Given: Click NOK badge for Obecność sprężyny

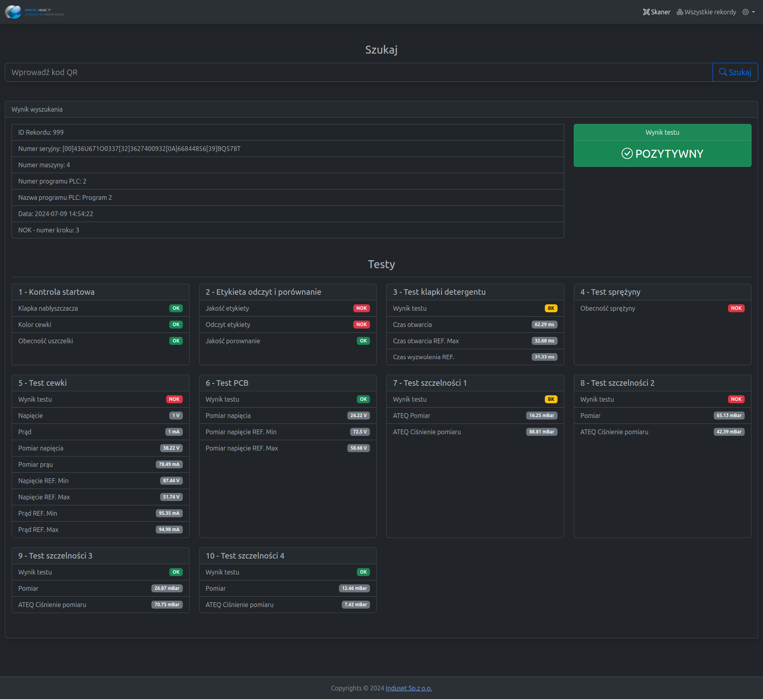Looking at the screenshot, I should click(736, 308).
